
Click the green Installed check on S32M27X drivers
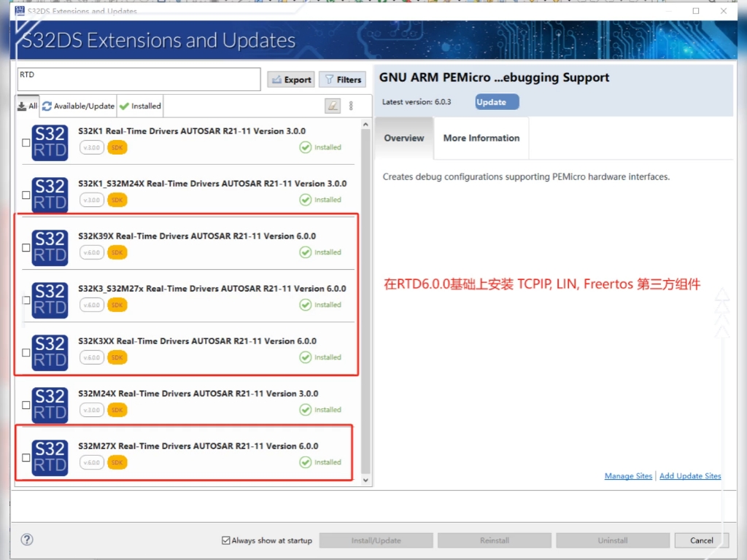(x=307, y=462)
